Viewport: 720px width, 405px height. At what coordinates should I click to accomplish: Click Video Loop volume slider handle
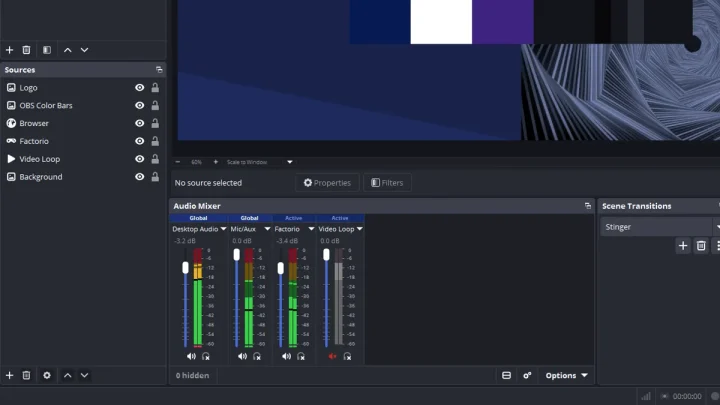[326, 254]
